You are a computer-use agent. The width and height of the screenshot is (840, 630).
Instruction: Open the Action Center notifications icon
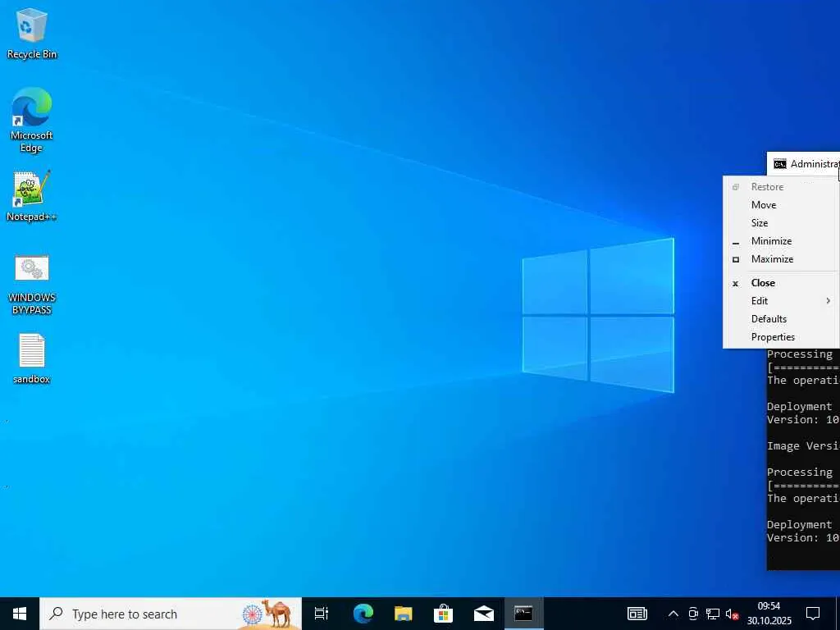pyautogui.click(x=813, y=614)
